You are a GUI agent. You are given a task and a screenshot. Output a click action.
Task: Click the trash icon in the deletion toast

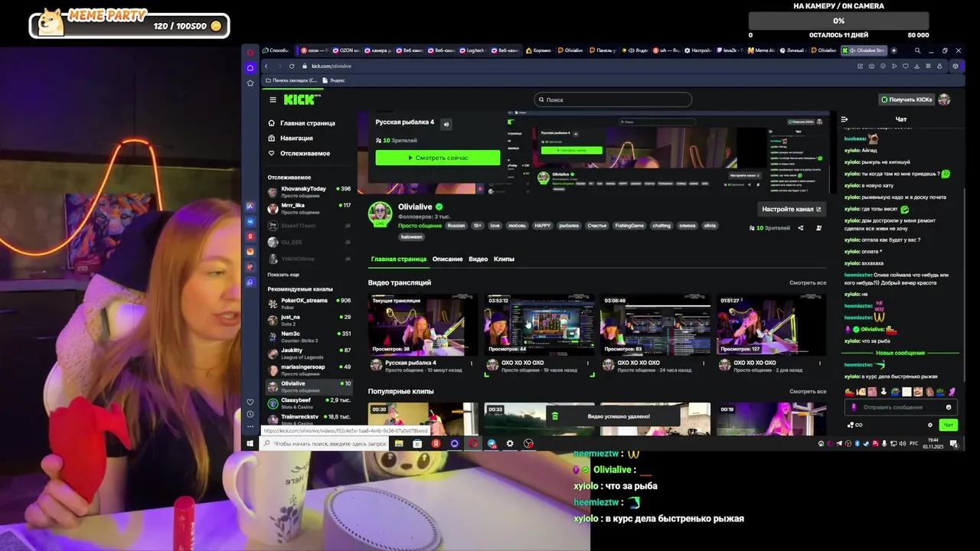click(555, 416)
